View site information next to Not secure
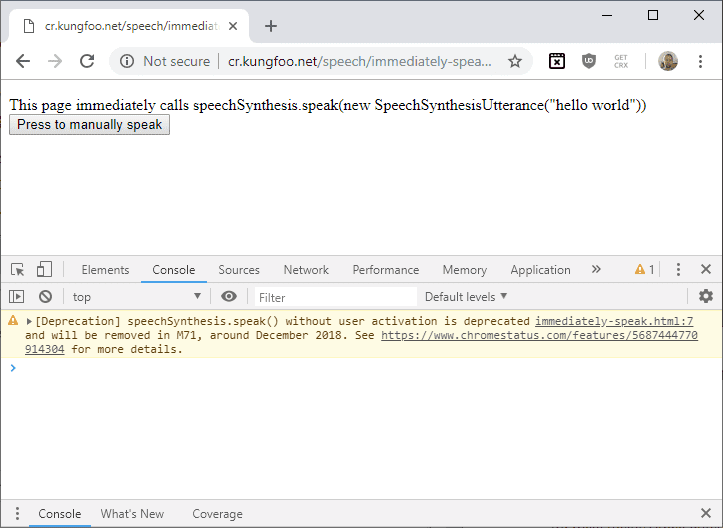Viewport: 723px width, 528px height. coord(127,61)
